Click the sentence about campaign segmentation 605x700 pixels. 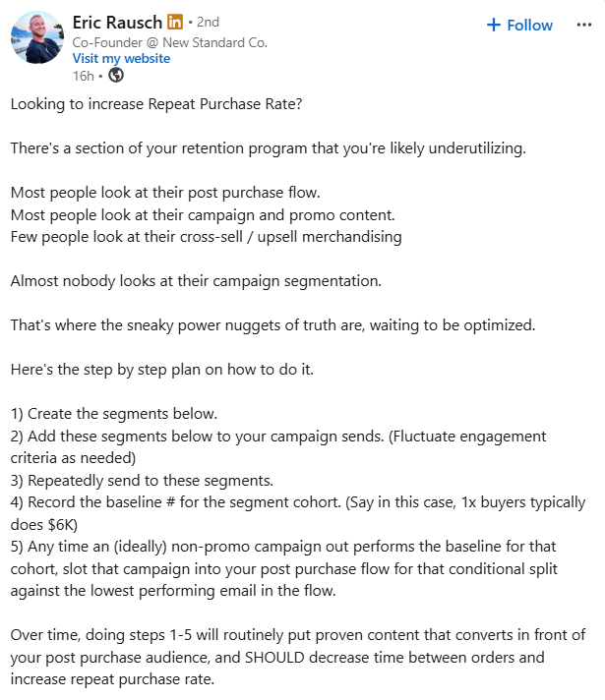pos(196,281)
